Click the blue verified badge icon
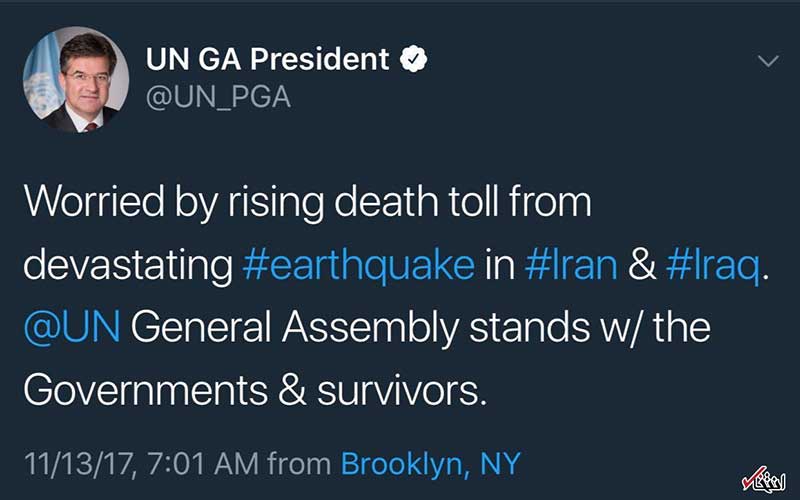Viewport: 800px width, 500px height. point(413,59)
